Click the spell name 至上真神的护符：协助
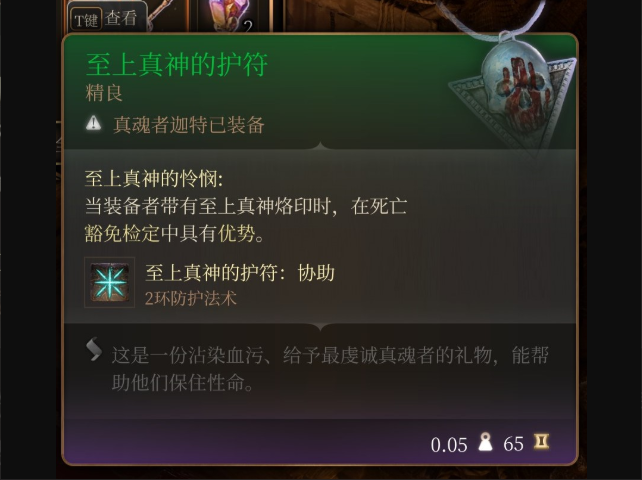642x480 pixels. 240,273
